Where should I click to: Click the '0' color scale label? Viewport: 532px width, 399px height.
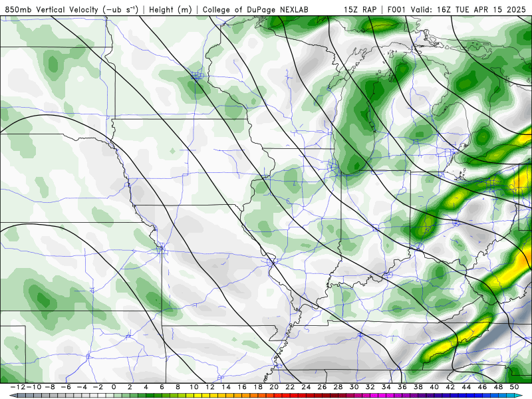point(114,387)
